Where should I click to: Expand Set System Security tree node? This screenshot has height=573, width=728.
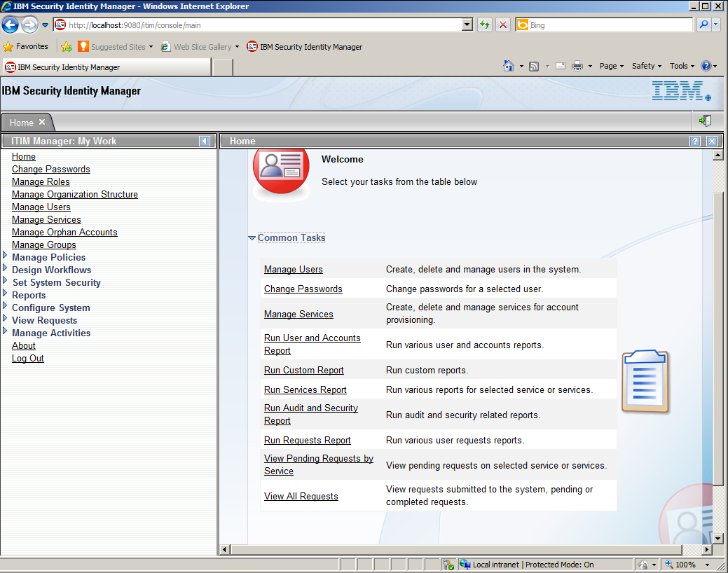pyautogui.click(x=5, y=280)
